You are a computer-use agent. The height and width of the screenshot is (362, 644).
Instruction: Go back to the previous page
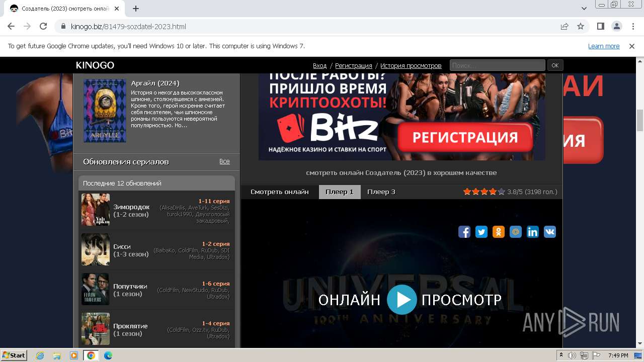11,26
